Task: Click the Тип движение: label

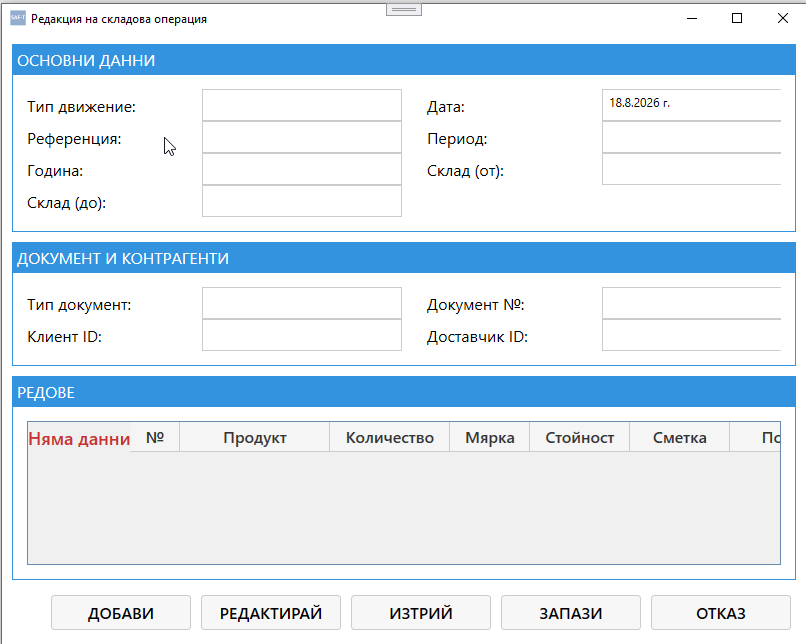Action: 81,107
